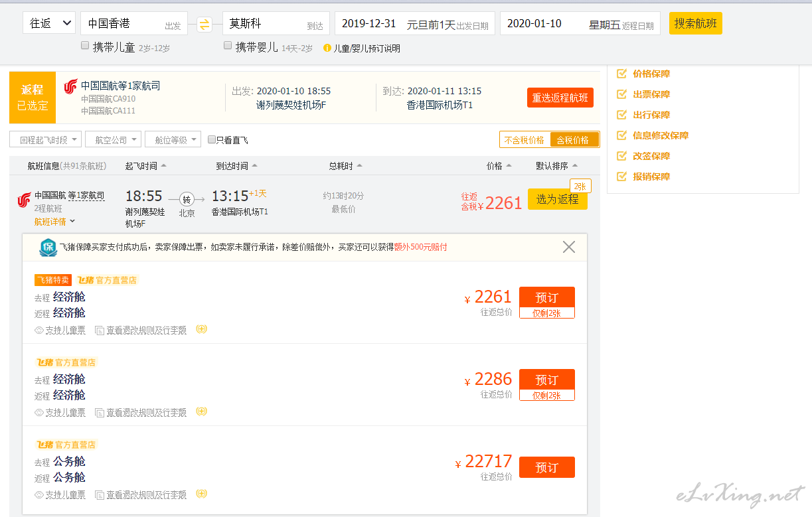Click gold badge icon on ¥2286 fare
This screenshot has width=812, height=517.
click(202, 411)
